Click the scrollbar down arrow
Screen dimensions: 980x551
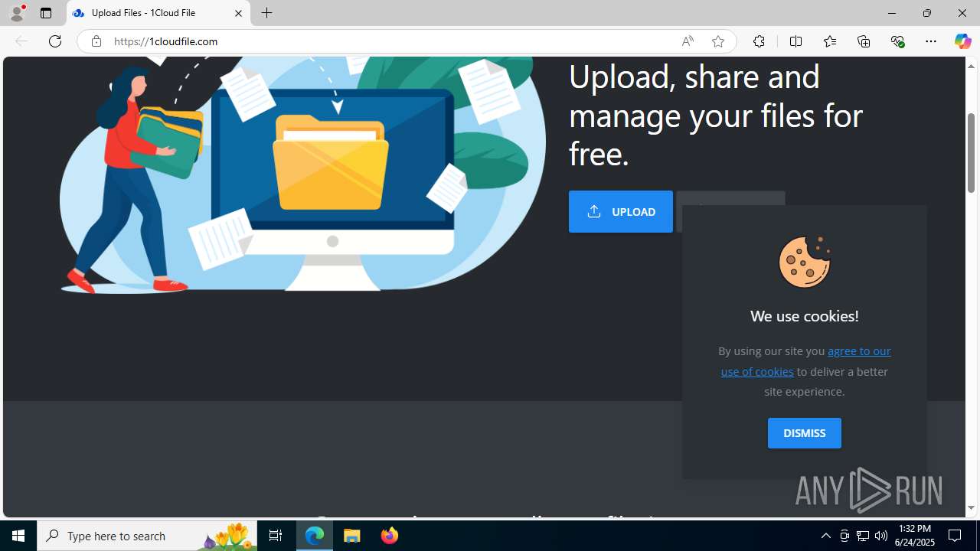[971, 508]
